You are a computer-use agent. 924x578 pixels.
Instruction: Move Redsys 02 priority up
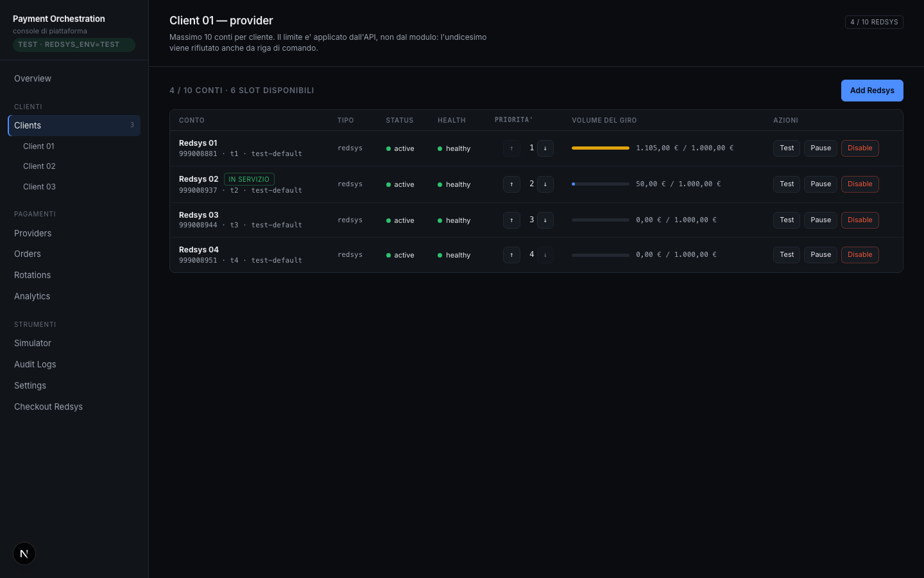(511, 184)
